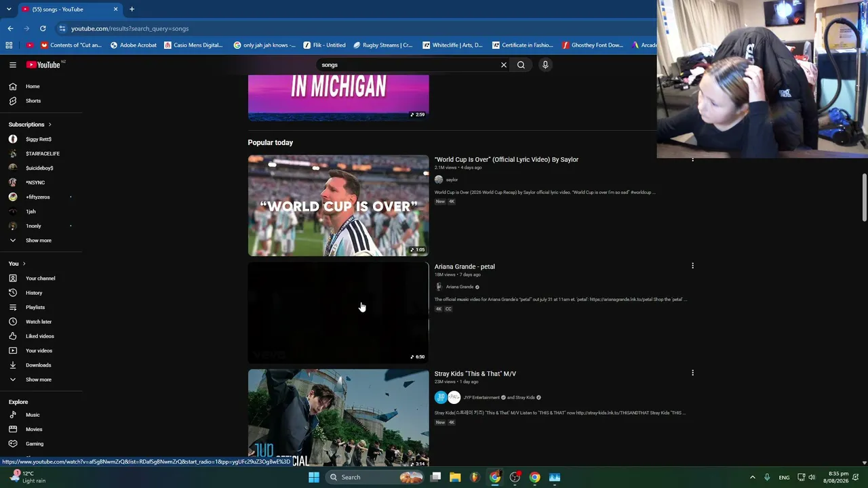
Task: Open more options for Stray Kids video
Action: 692,373
